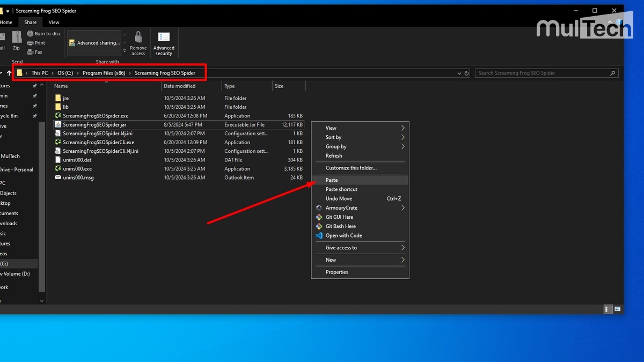Viewport: 644px width, 362px height.
Task: Switch to large icons view toggle
Action: pos(617,309)
